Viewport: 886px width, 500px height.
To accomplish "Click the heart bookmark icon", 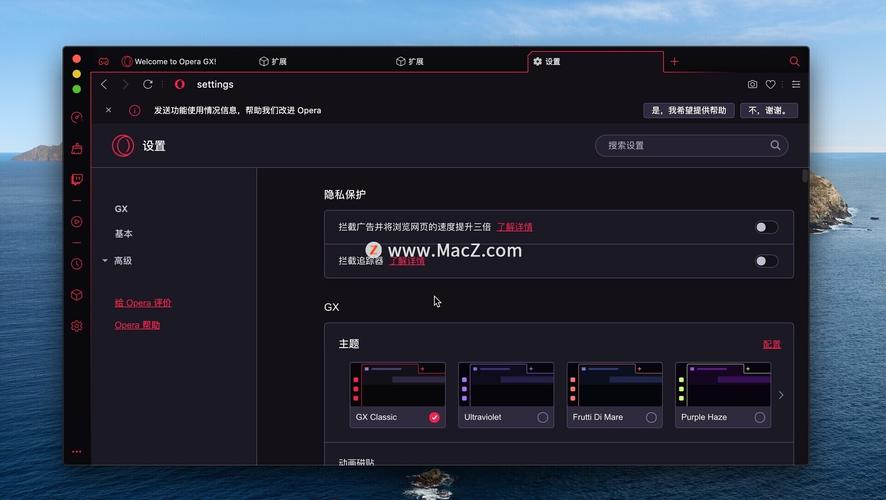I will (770, 84).
